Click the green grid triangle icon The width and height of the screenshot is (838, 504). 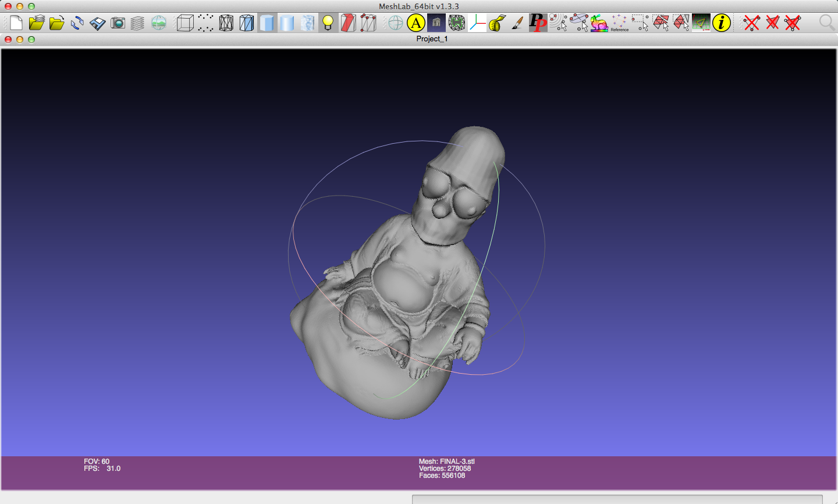click(701, 23)
